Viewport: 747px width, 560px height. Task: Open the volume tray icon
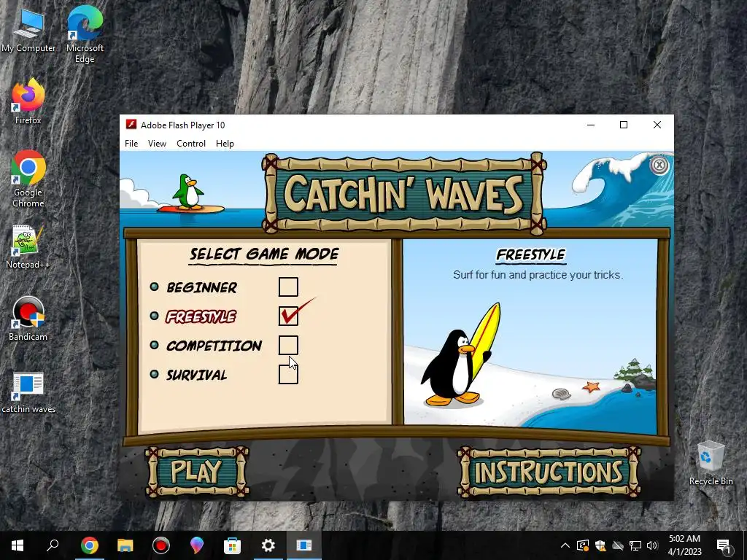[652, 545]
